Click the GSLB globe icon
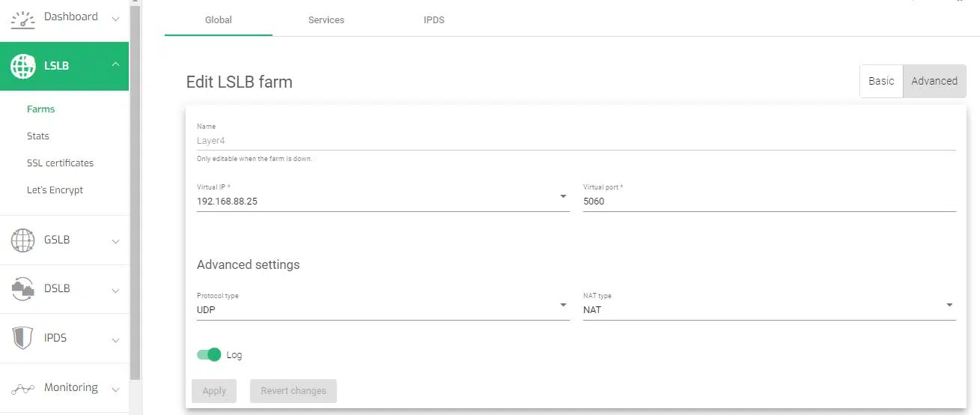The image size is (980, 415). click(x=23, y=240)
